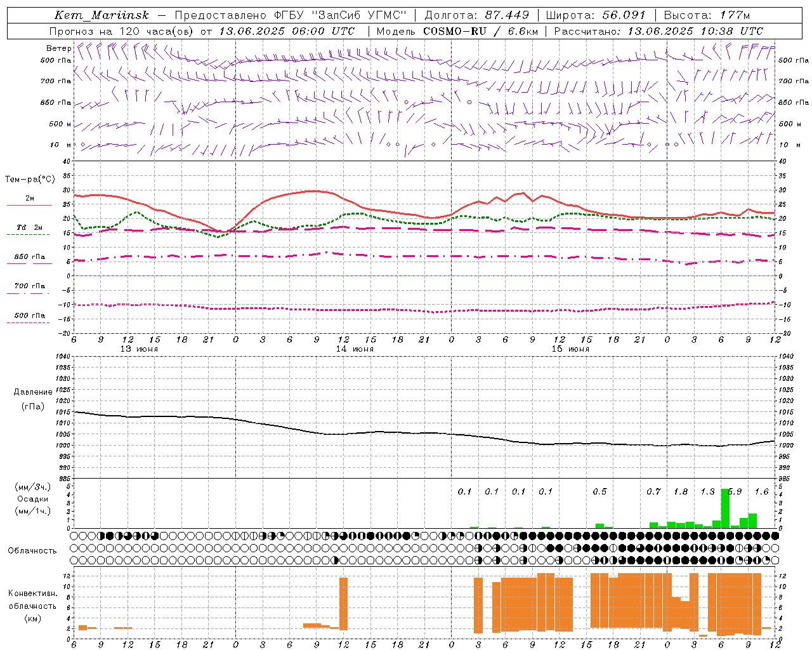Click the Прогноз на 120 часа(ов) text
Image resolution: width=812 pixels, height=650 pixels.
[122, 31]
